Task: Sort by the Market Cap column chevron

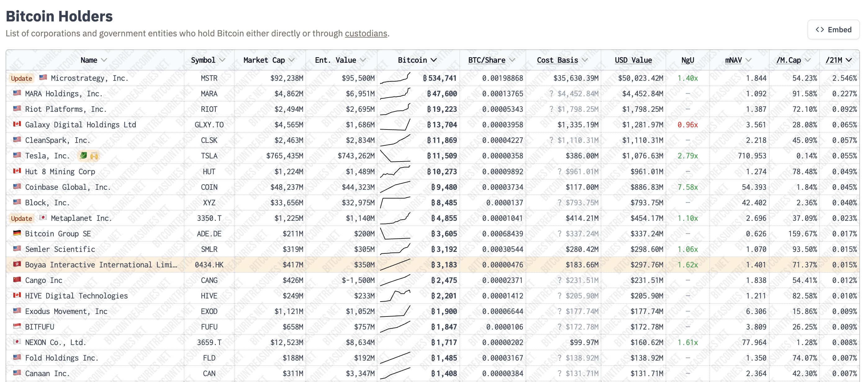Action: pos(292,60)
